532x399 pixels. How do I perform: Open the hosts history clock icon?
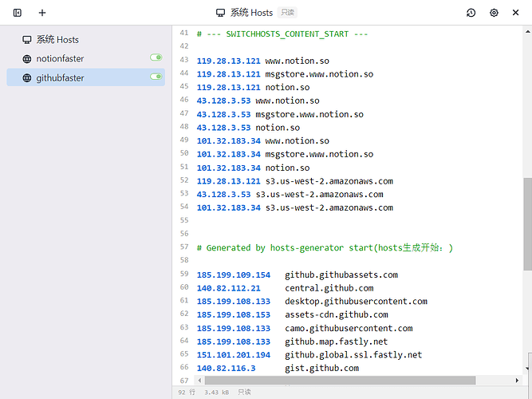point(471,13)
